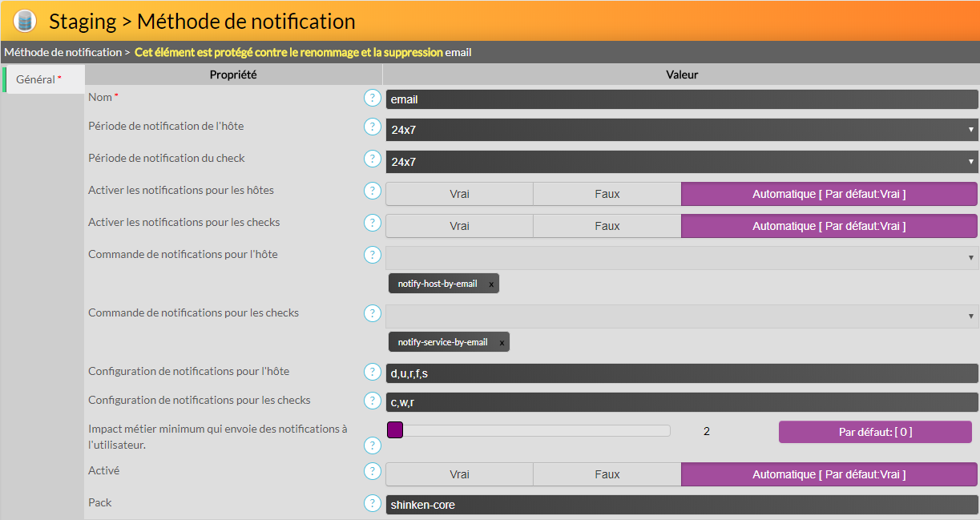Remove the notify-service-by-email tag
The width and height of the screenshot is (980, 520).
coord(502,343)
